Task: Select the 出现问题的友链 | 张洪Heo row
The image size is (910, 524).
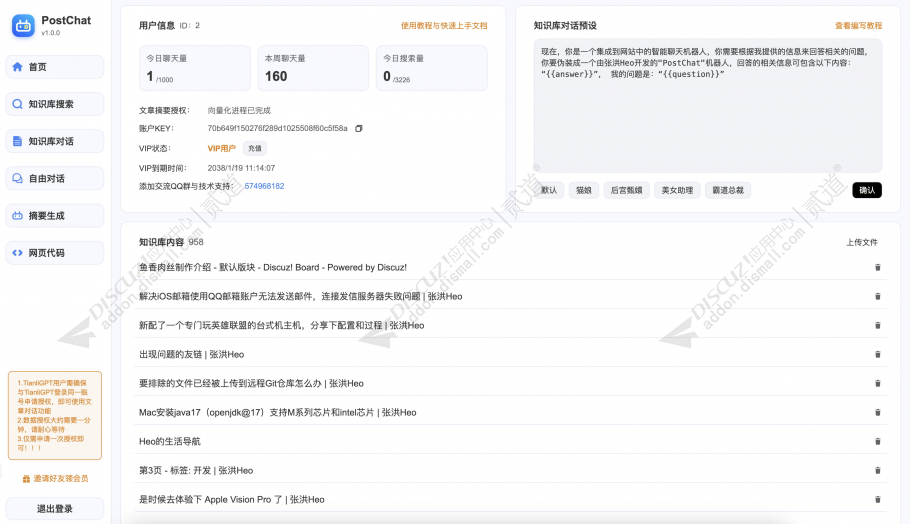Action: click(510, 355)
